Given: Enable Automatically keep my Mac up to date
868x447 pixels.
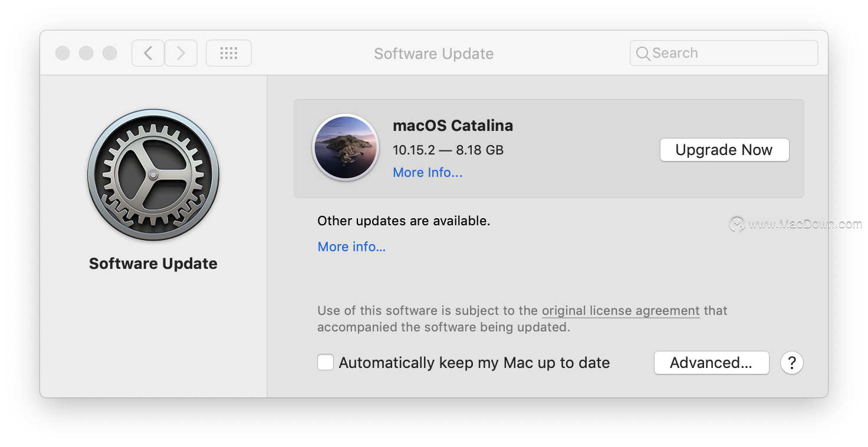Looking at the screenshot, I should 325,362.
